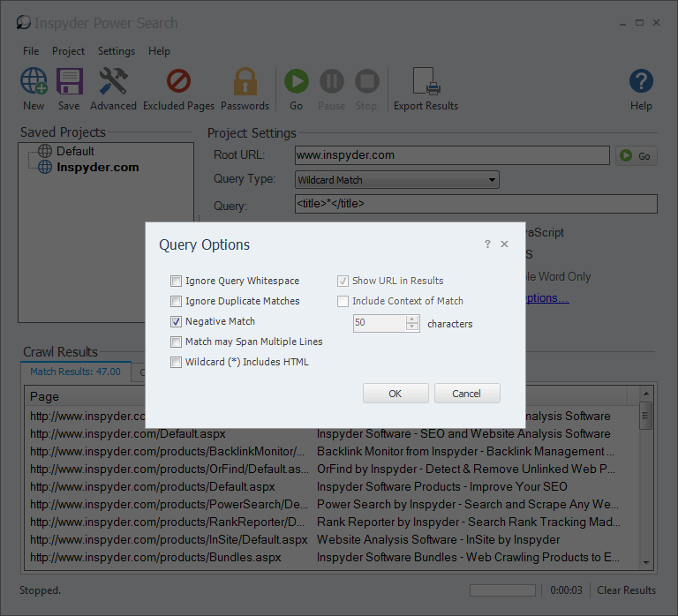This screenshot has width=678, height=616.
Task: Open the Excluded Pages icon
Action: coord(178,81)
